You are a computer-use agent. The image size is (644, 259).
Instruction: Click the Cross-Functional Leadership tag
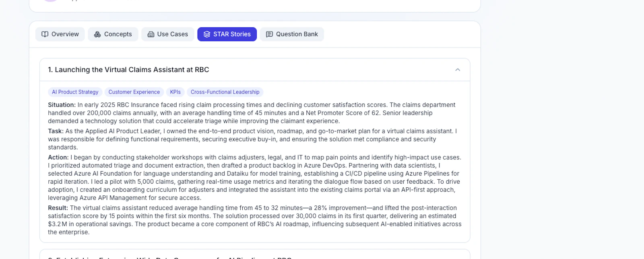click(225, 92)
